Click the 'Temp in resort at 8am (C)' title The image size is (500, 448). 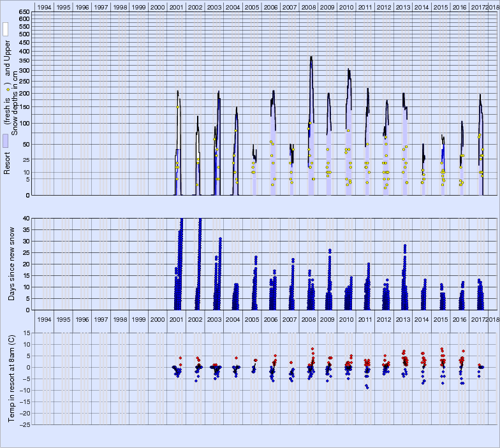coord(11,377)
